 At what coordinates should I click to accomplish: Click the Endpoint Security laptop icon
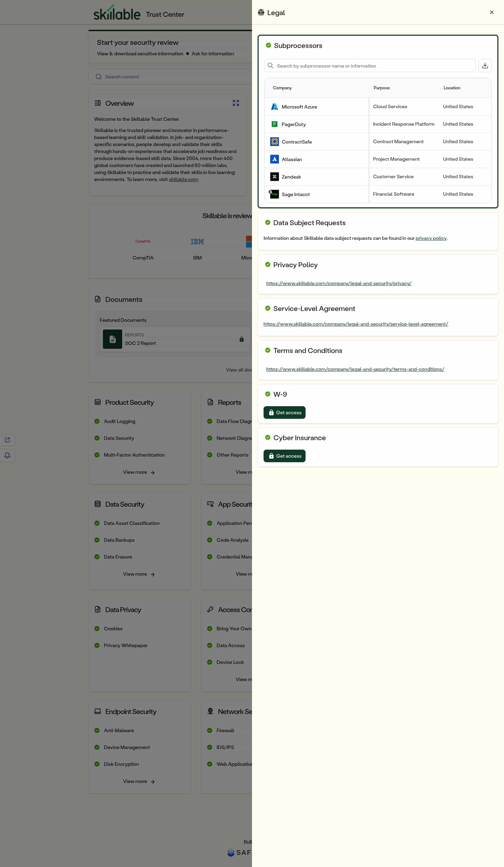(x=98, y=711)
